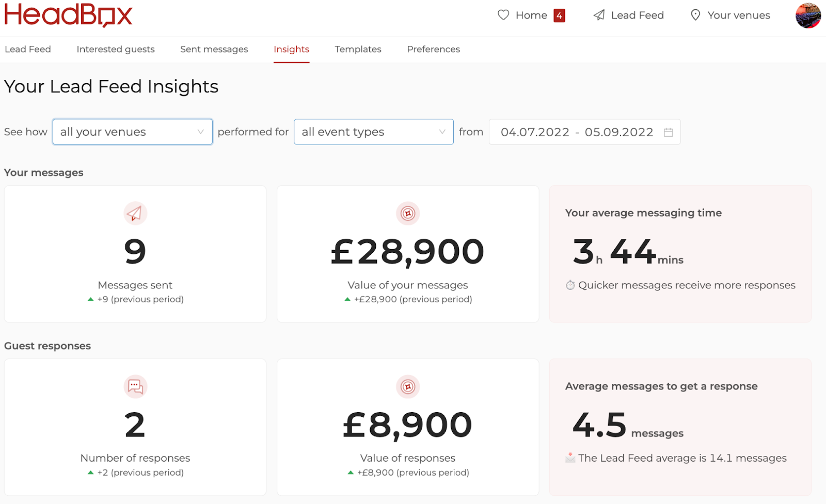
Task: Click the heart icon beside Home
Action: [x=503, y=15]
